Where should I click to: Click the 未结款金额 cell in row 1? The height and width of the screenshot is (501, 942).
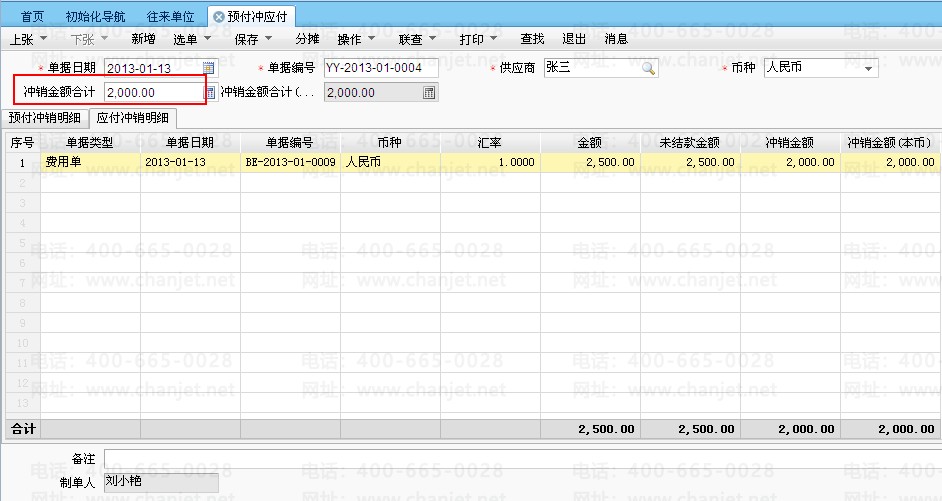[x=690, y=162]
